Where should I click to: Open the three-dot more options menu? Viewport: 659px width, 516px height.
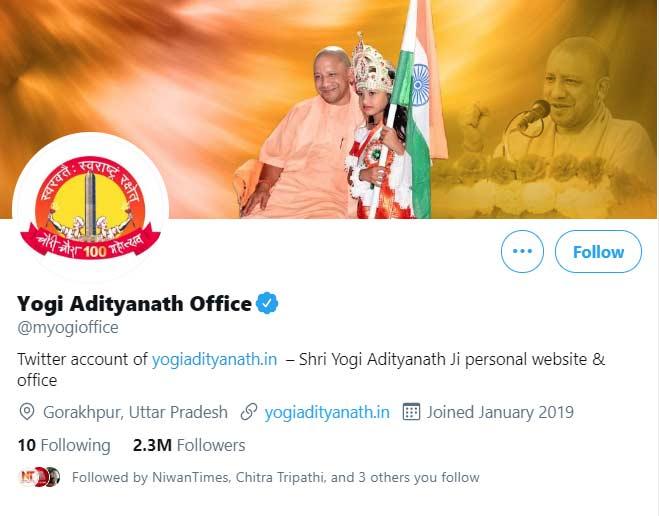[522, 251]
